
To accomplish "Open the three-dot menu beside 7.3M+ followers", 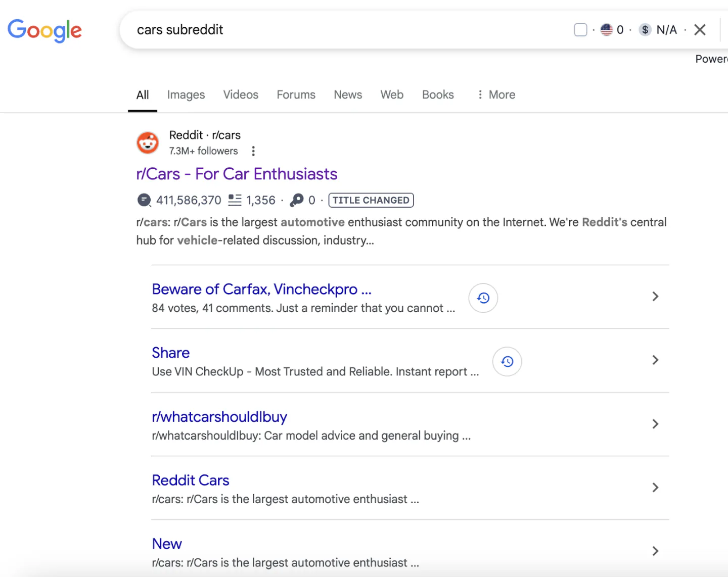I will coord(253,151).
